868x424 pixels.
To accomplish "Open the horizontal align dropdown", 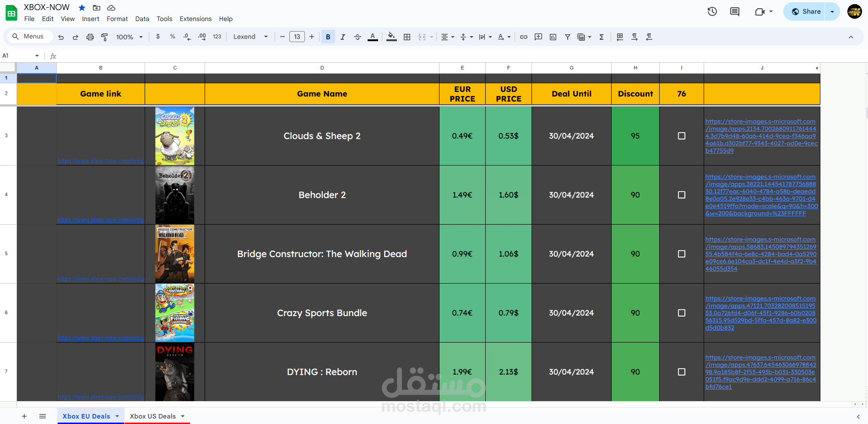I will coord(447,37).
